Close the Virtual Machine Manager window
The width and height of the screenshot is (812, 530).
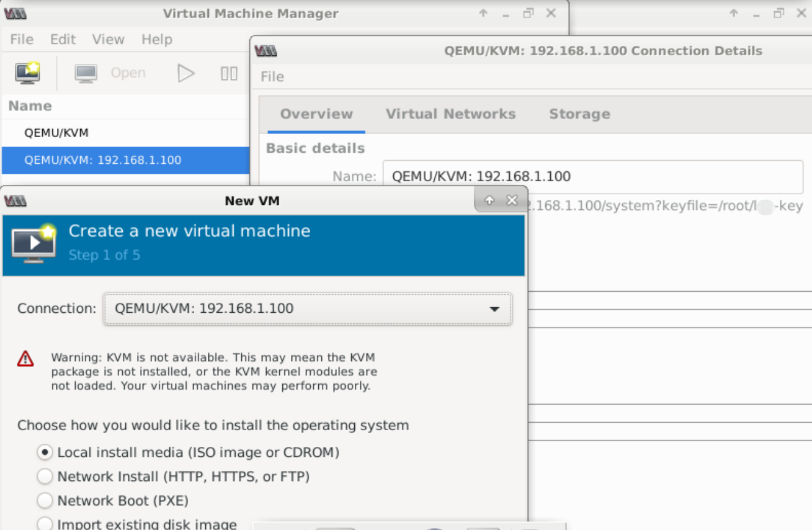551,13
